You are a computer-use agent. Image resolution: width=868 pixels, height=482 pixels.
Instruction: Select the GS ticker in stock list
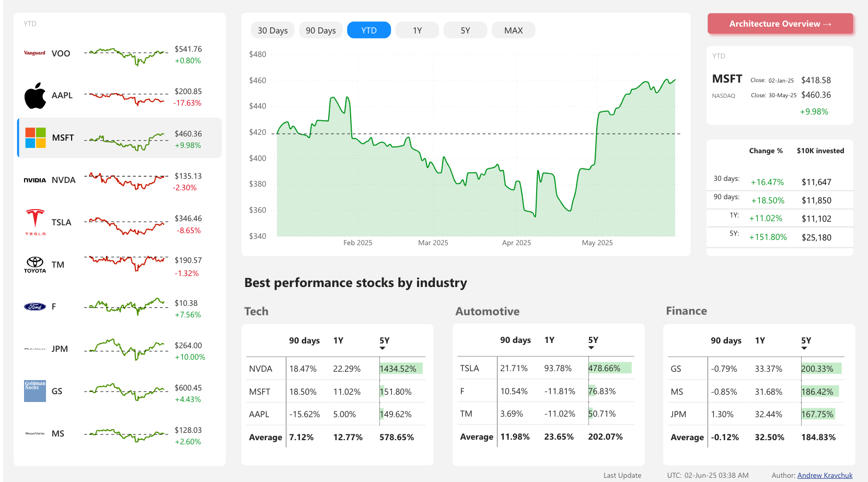[57, 391]
